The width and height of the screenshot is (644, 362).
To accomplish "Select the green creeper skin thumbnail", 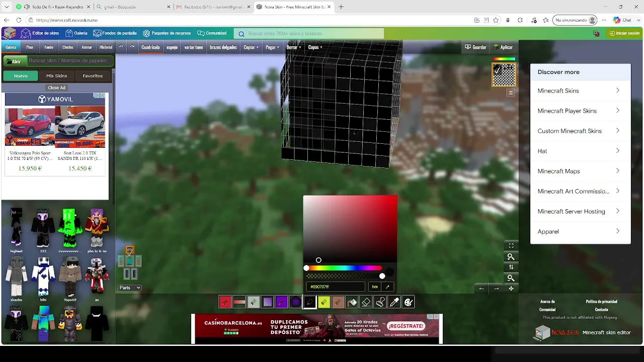I will [69, 229].
